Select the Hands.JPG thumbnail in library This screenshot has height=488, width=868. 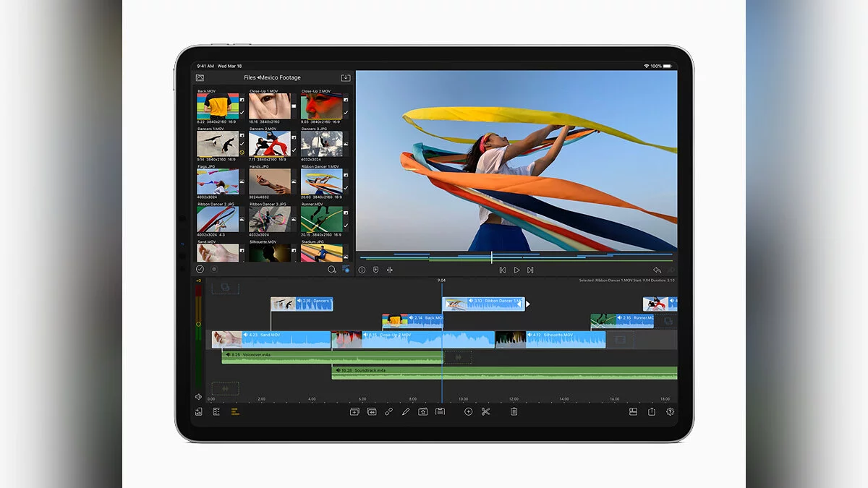pyautogui.click(x=269, y=182)
